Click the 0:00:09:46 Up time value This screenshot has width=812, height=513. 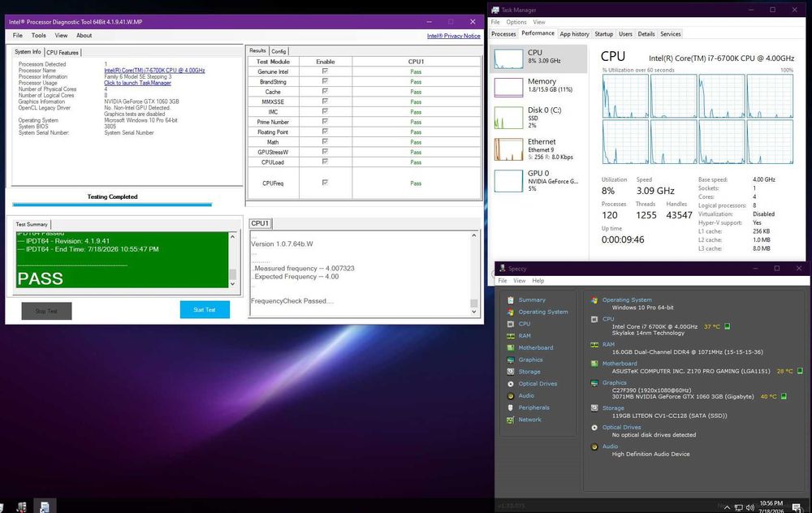pos(623,239)
